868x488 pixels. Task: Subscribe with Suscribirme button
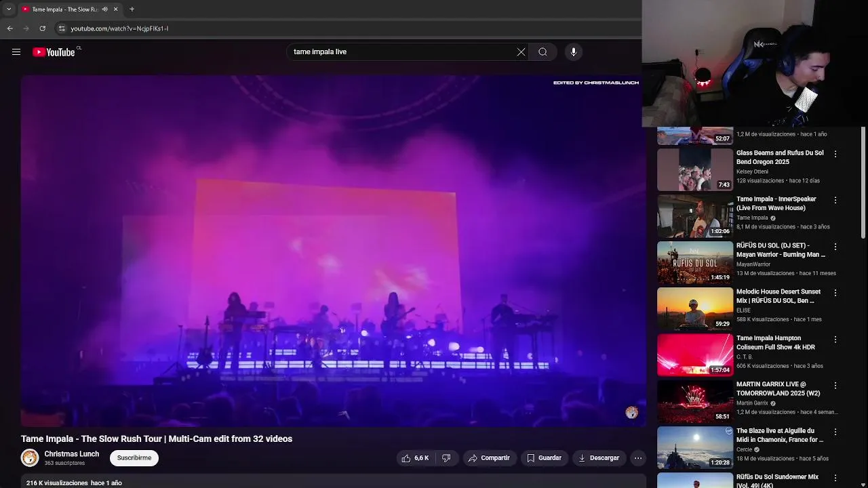tap(134, 458)
